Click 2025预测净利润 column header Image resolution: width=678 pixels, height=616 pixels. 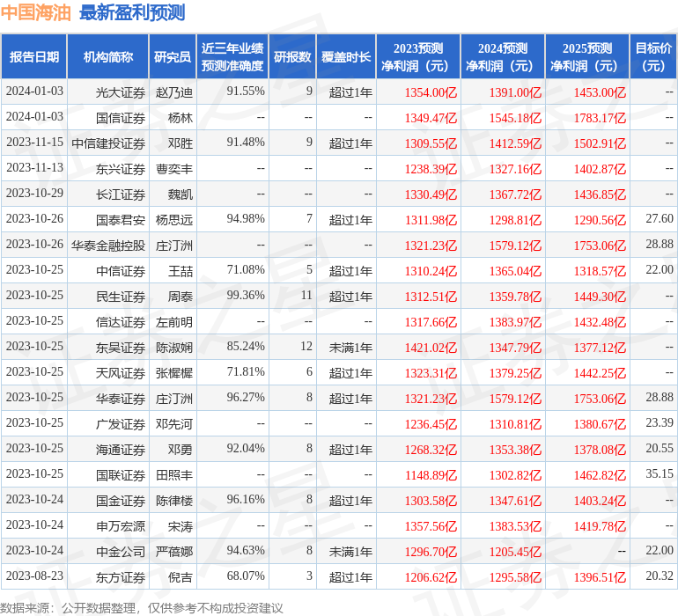[x=587, y=56]
